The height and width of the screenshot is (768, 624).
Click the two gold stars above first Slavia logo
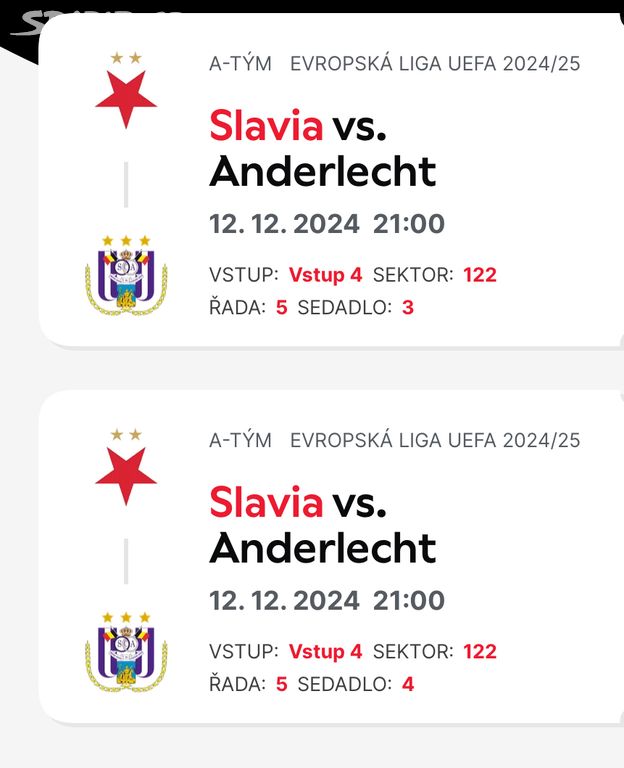(x=126, y=58)
